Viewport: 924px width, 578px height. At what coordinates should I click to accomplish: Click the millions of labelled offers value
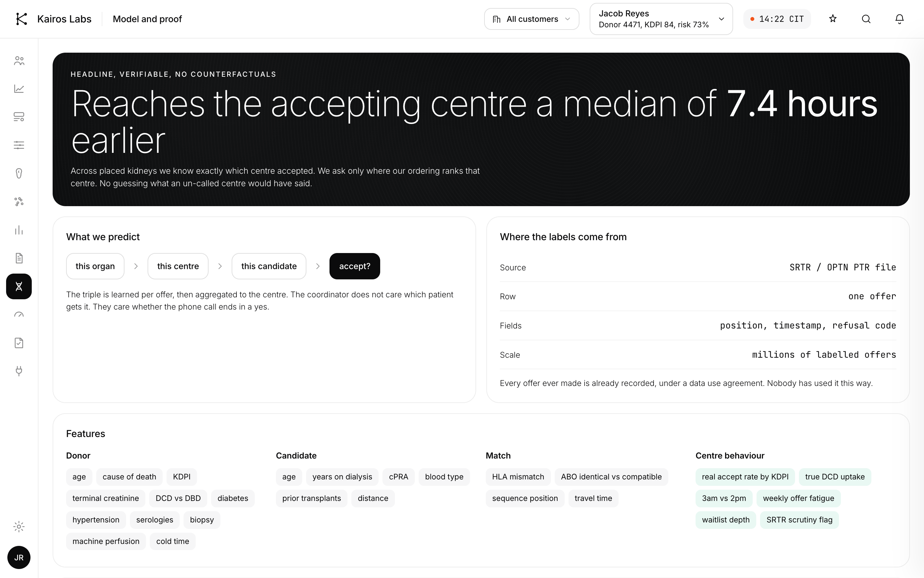[824, 355]
